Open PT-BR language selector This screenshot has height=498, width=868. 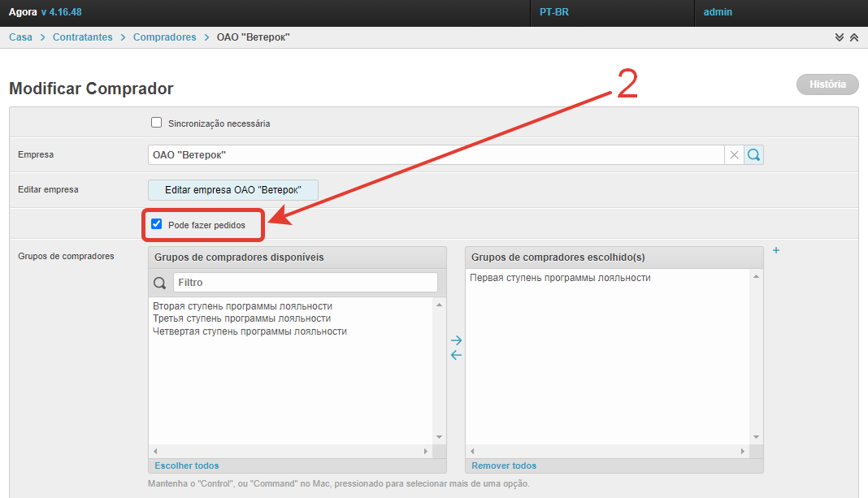(554, 12)
